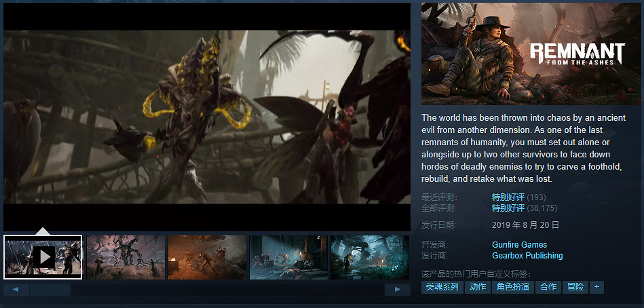This screenshot has height=308, width=644.
Task: Open the Gearbox Publishing publisher link
Action: [x=527, y=256]
